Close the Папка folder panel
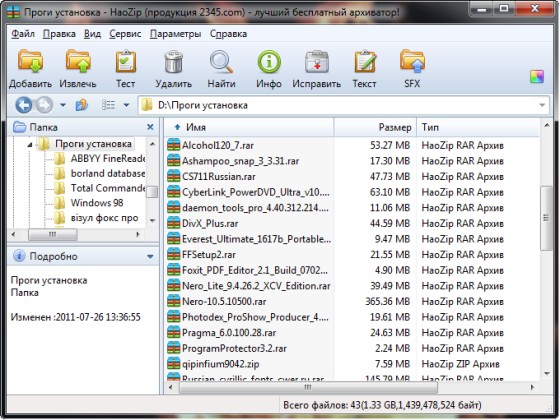The height and width of the screenshot is (420, 560). click(x=150, y=127)
